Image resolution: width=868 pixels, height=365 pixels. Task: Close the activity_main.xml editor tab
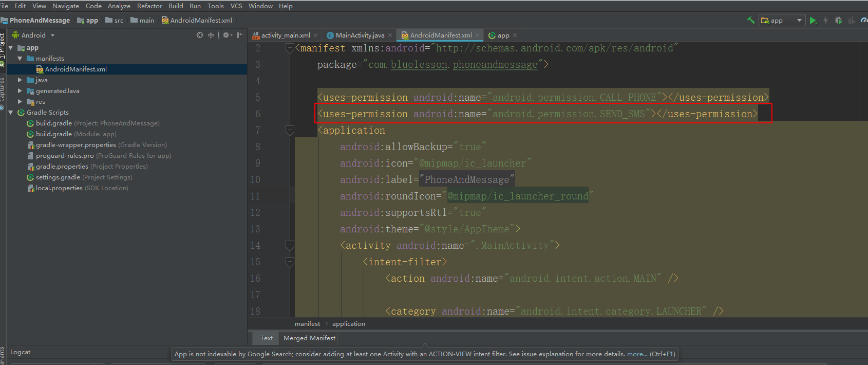pos(316,35)
